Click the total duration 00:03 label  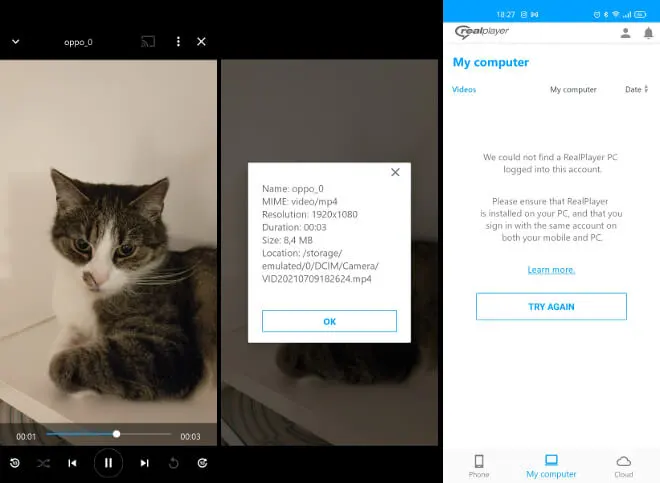pos(190,437)
